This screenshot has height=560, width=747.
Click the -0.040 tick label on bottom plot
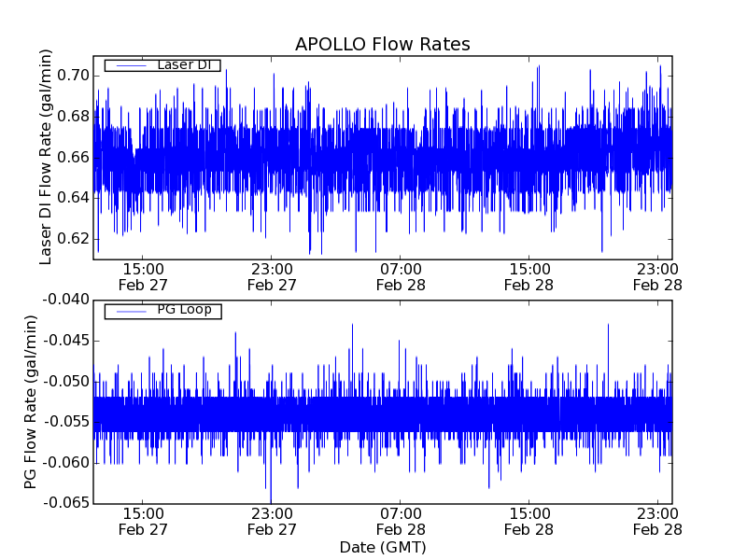click(x=66, y=300)
